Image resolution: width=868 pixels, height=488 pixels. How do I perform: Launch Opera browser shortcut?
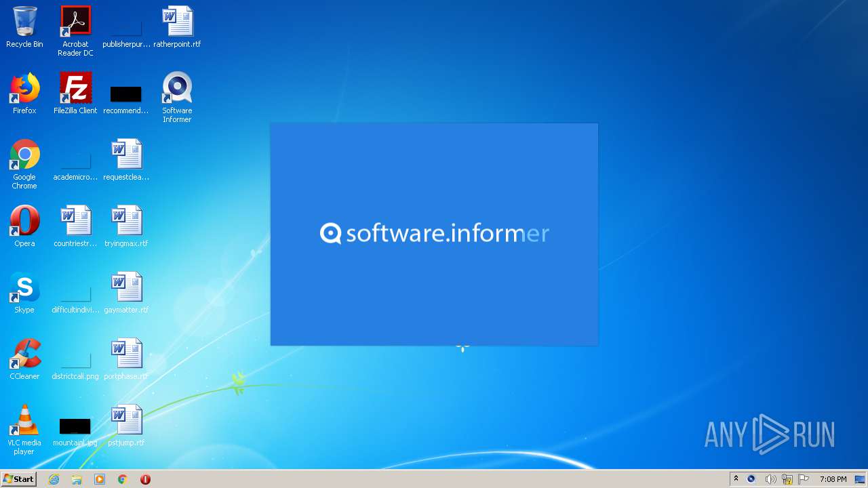pyautogui.click(x=24, y=226)
